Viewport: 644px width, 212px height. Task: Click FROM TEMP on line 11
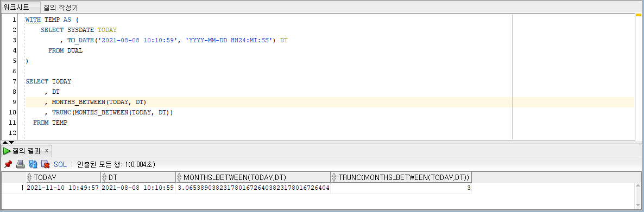coord(50,123)
